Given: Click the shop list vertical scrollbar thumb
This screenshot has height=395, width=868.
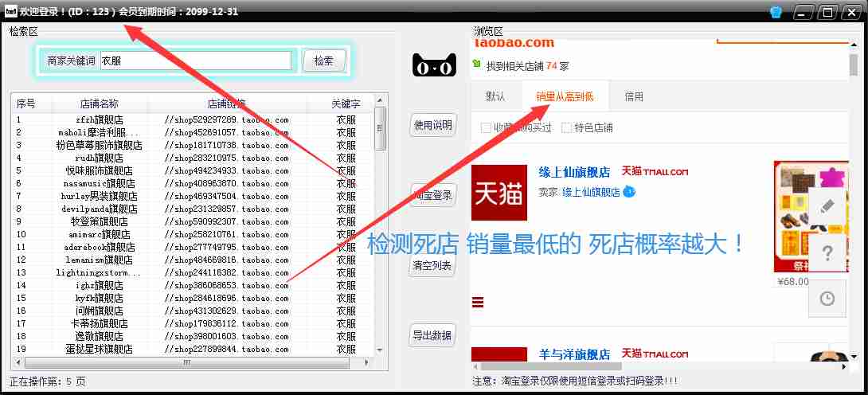Looking at the screenshot, I should coord(380,128).
